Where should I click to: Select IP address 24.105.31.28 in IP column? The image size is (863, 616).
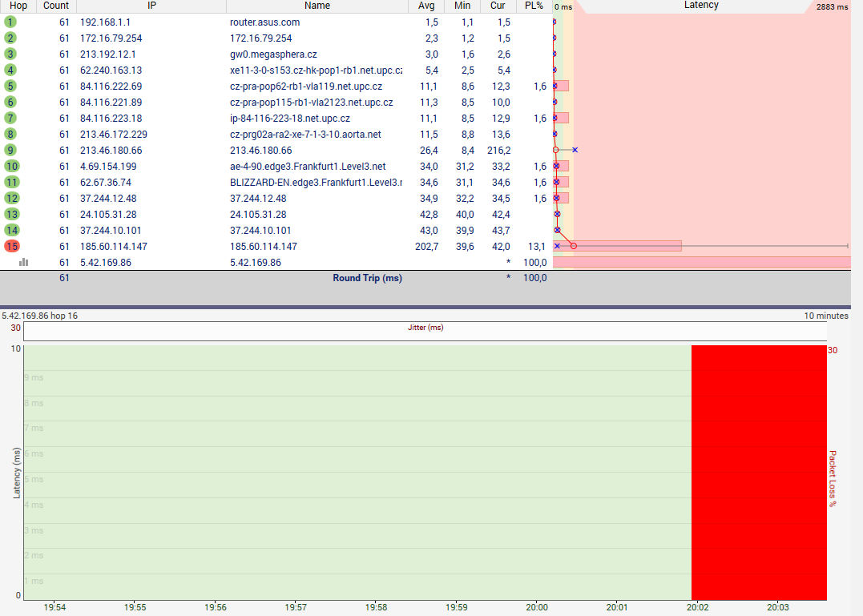click(108, 214)
